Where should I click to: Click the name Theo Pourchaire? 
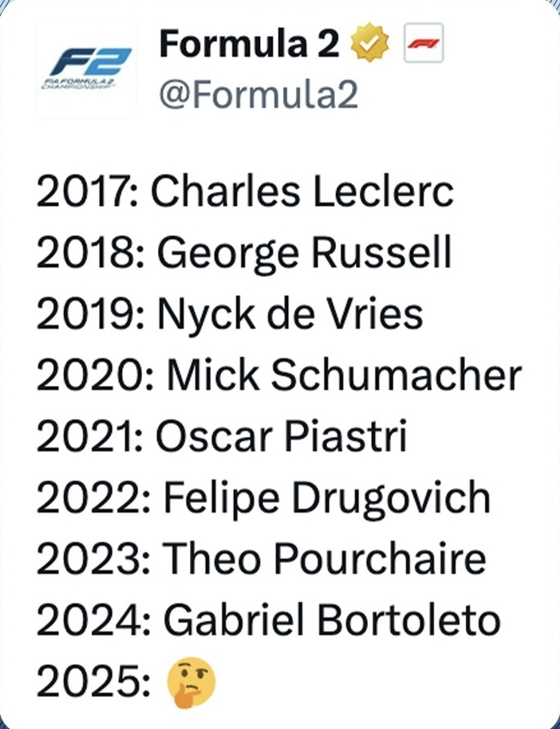(325, 559)
